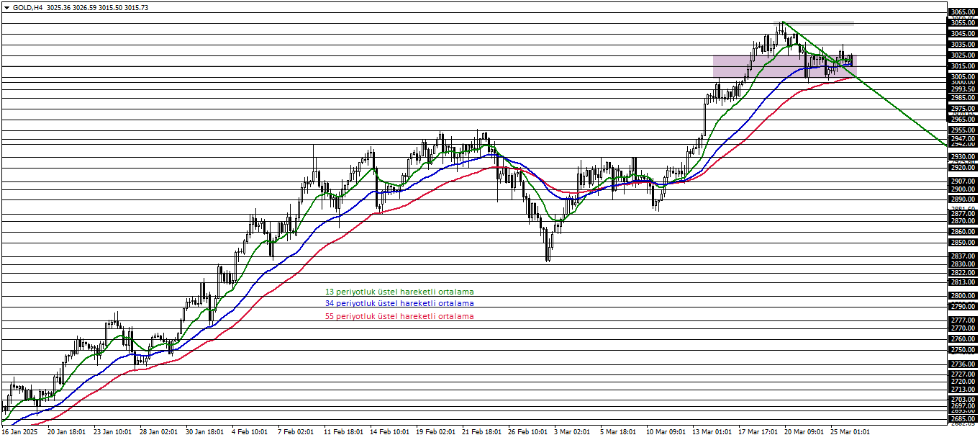
Task: Click the 2985.00 price label
Action: click(x=963, y=98)
